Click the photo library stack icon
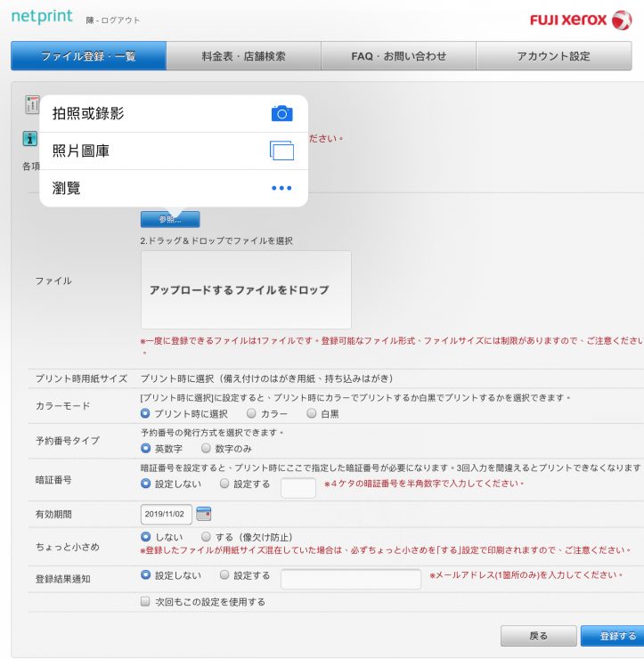Screen dimensions: 644x659 click(x=281, y=151)
